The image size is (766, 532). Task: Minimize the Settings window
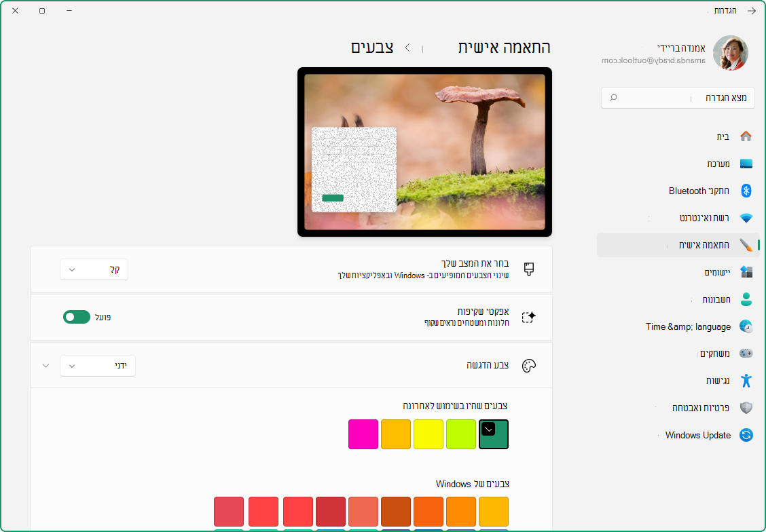pos(69,11)
